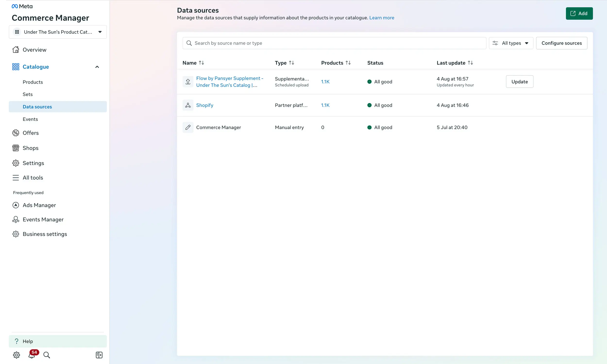Open Flow by Pansyer Supplement data source link
The height and width of the screenshot is (364, 607).
230,82
